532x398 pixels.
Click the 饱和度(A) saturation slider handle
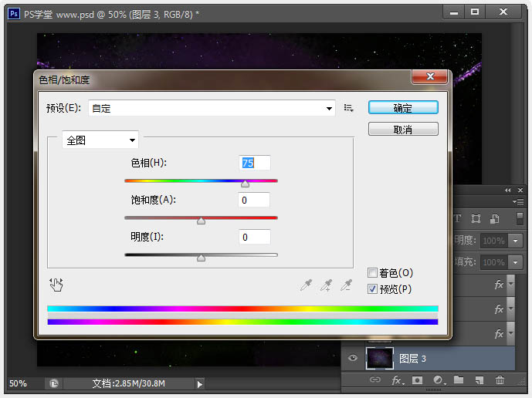201,221
